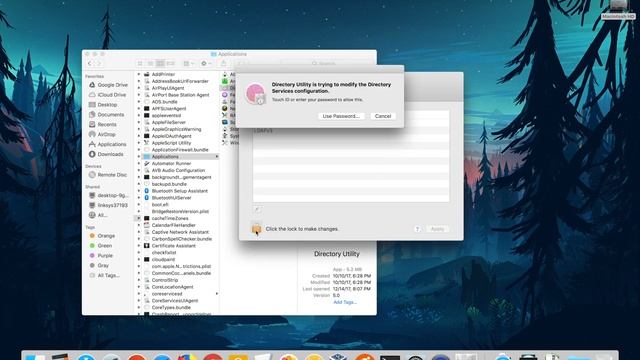Expand the AirPlayUIAgent row triangle

click(138, 88)
